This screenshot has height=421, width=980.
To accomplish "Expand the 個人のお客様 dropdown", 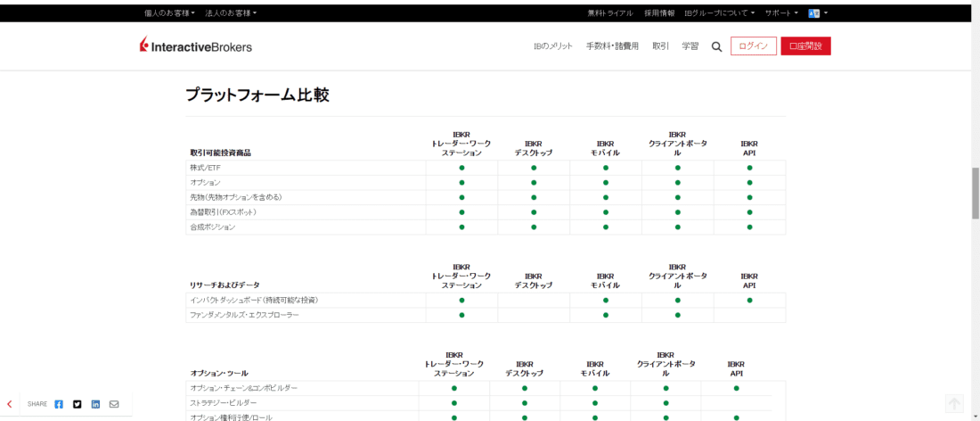I will pyautogui.click(x=169, y=13).
